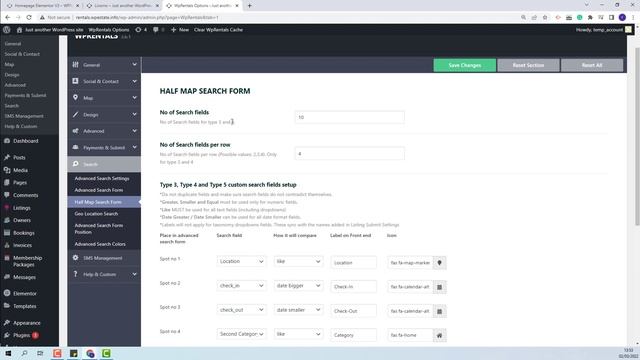640x360 pixels.
Task: Open Spot no 2 date bigger dropdown
Action: point(298,286)
